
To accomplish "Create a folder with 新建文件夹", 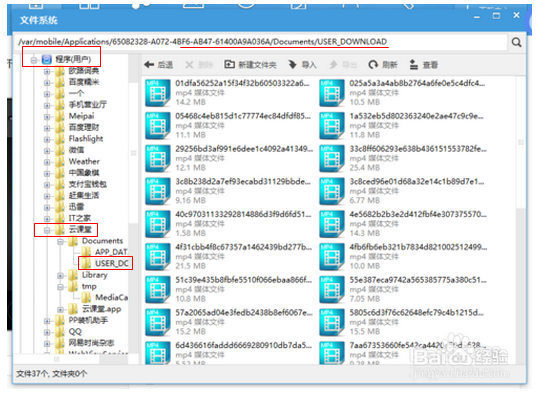I will coord(250,65).
